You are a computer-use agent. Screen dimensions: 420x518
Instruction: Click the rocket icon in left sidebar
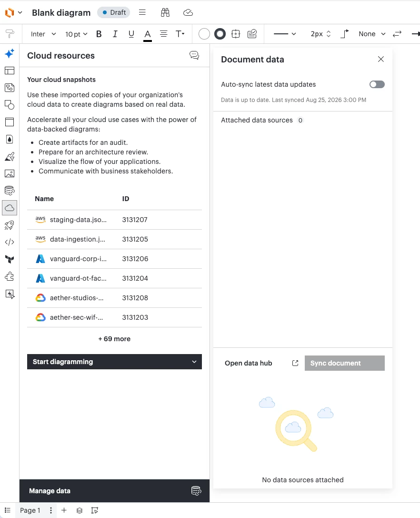coord(10,225)
